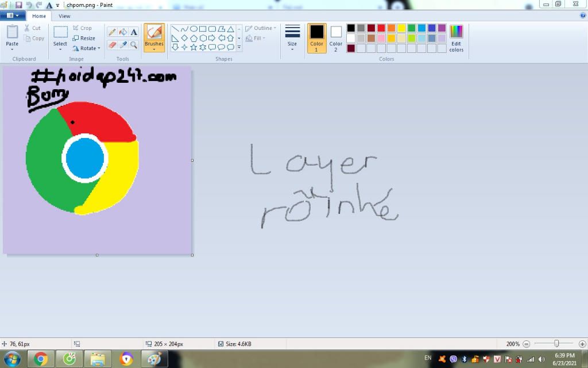Viewport: 588px width, 368px height.
Task: Open the line Size dropdown
Action: click(x=292, y=38)
